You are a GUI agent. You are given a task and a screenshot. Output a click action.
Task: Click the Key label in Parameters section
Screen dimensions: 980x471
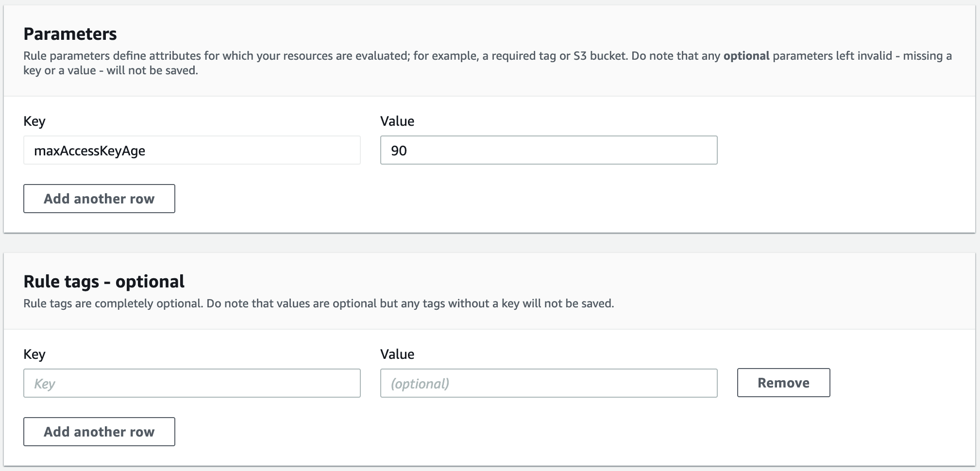[x=34, y=121]
